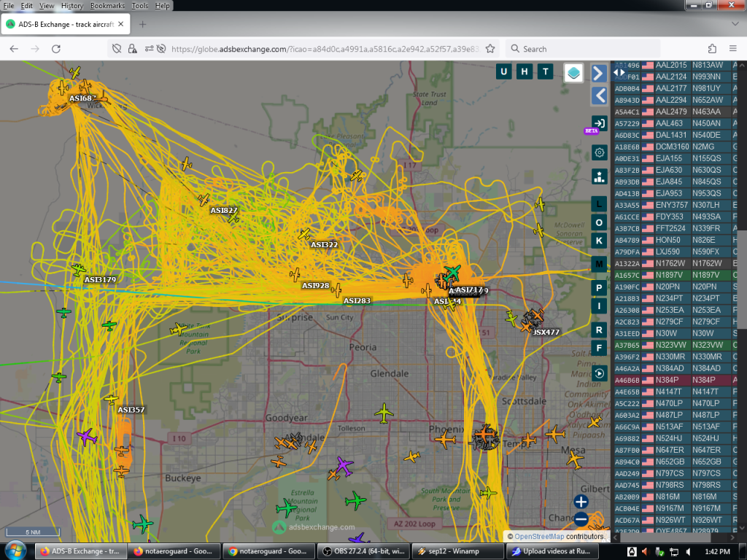
Task: Click the R map option button
Action: (x=599, y=330)
